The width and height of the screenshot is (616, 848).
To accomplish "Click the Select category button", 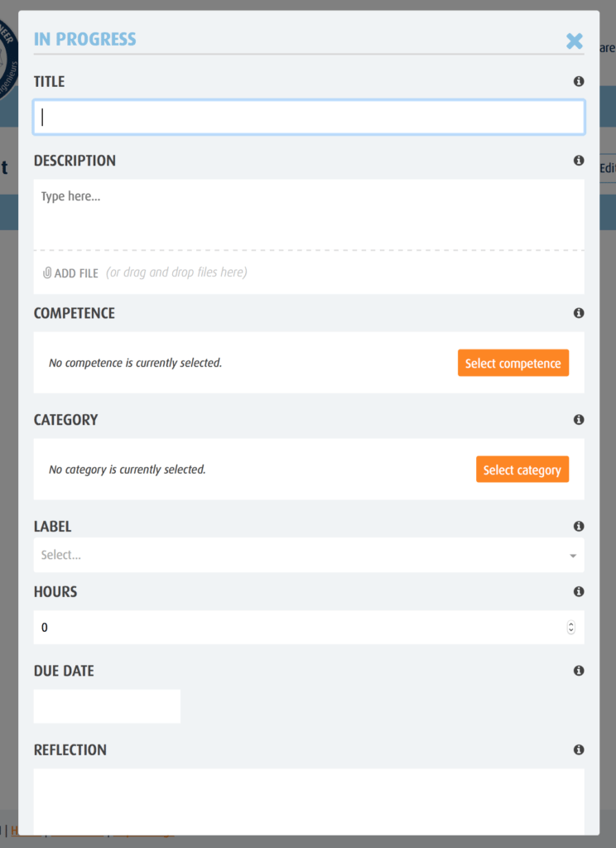I will pos(522,469).
